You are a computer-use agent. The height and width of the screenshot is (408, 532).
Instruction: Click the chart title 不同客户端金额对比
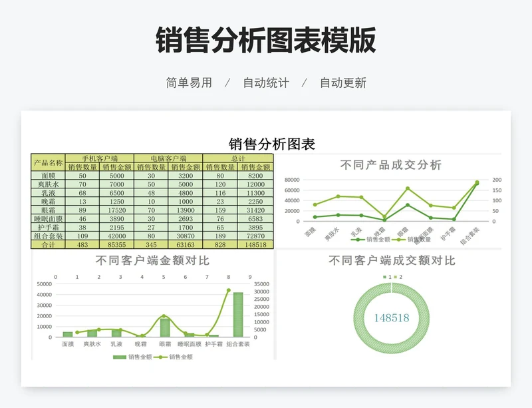[x=152, y=260]
